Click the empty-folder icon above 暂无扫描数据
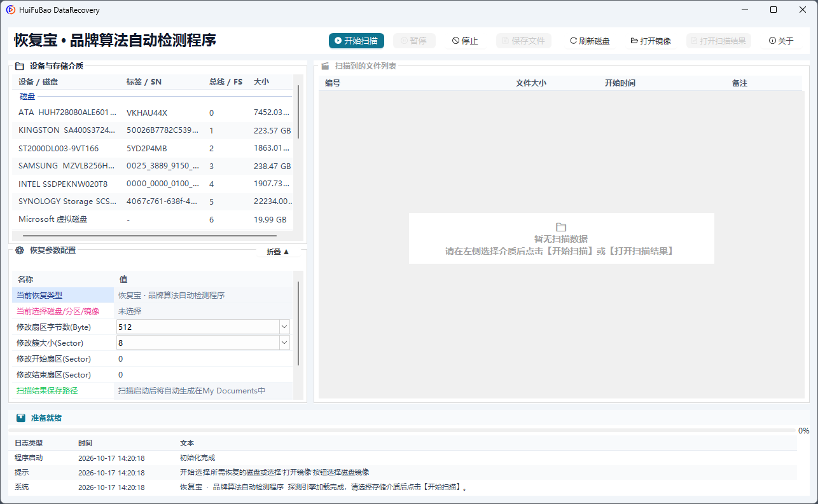This screenshot has height=504, width=818. pyautogui.click(x=561, y=227)
